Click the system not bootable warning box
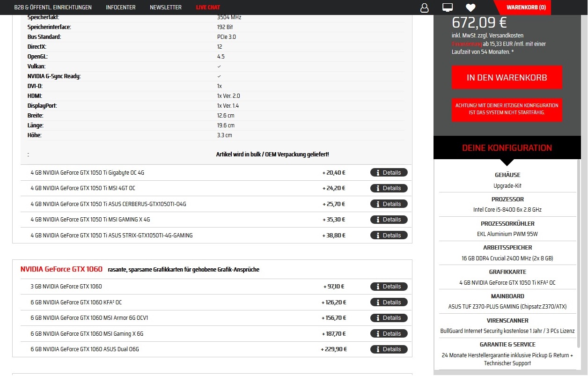 (x=507, y=110)
